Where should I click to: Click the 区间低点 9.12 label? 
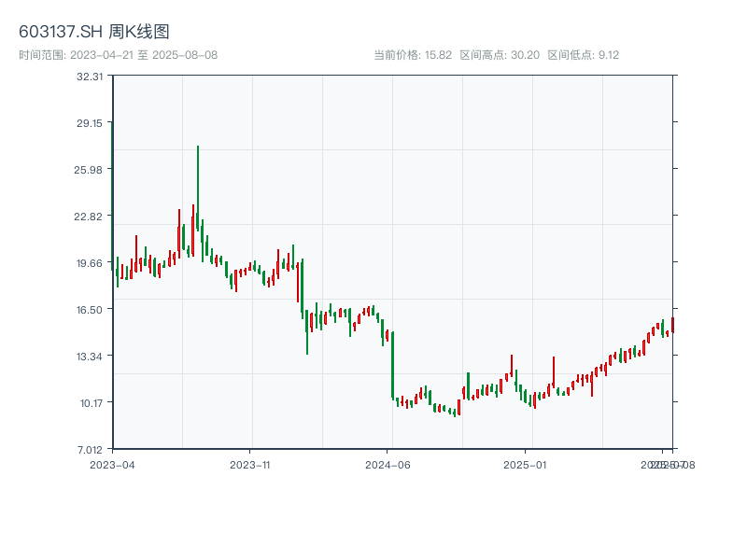pyautogui.click(x=584, y=55)
